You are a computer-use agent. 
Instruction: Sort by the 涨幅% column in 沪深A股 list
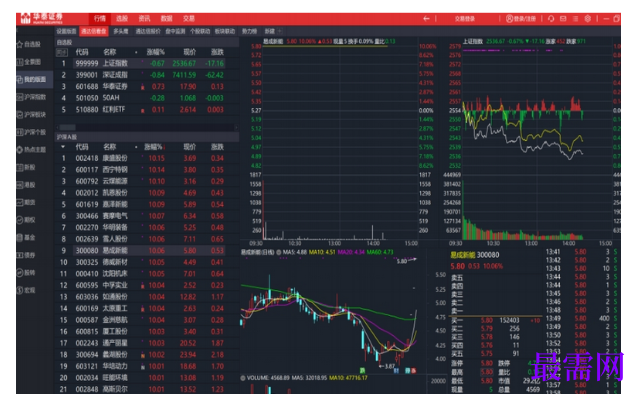tap(153, 147)
